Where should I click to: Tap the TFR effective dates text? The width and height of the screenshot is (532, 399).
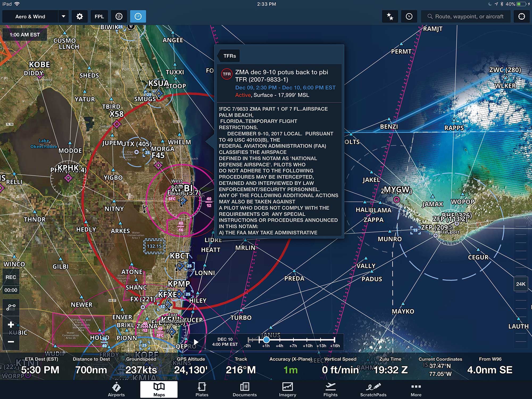point(285,88)
